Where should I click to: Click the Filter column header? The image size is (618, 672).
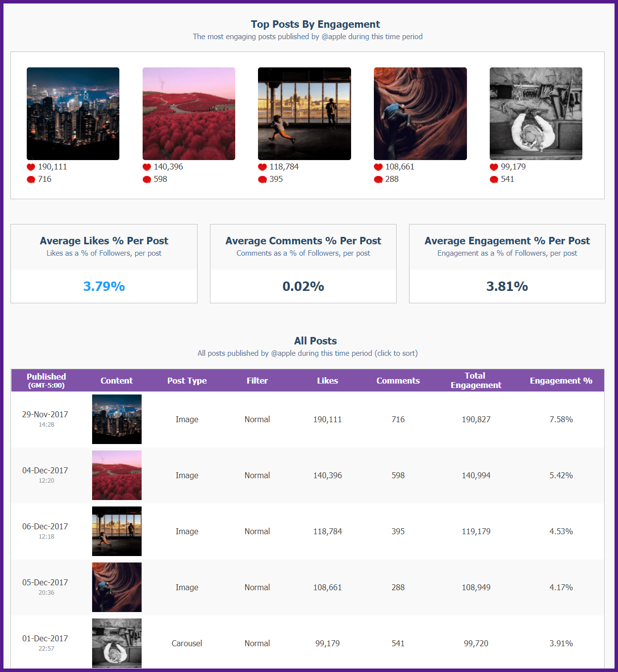point(257,381)
